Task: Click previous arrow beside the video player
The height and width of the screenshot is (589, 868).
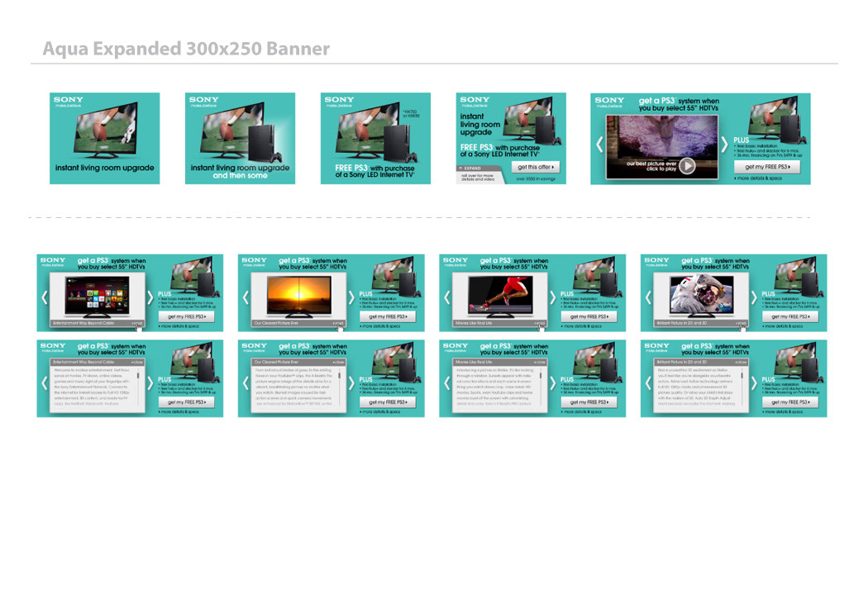Action: coord(599,145)
